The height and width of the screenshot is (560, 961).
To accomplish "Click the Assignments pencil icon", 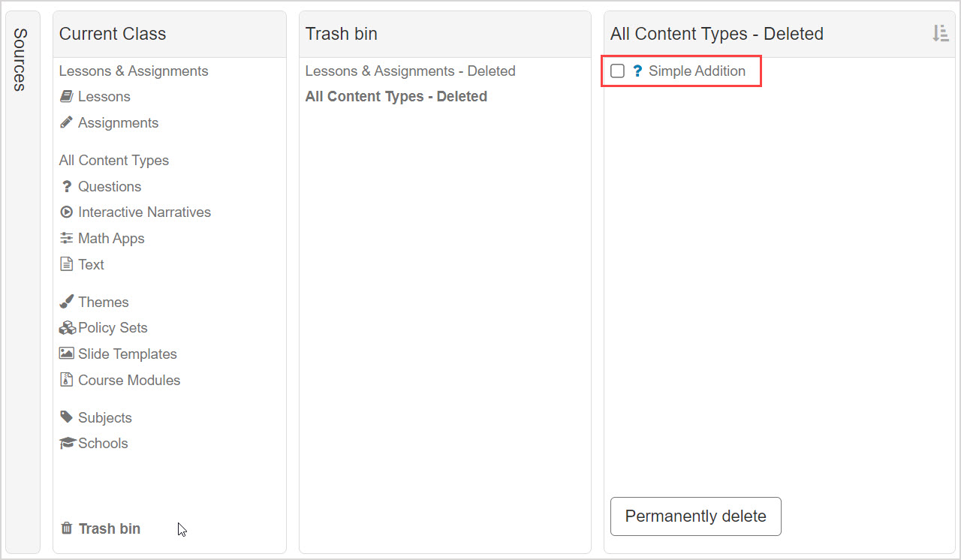I will tap(66, 122).
